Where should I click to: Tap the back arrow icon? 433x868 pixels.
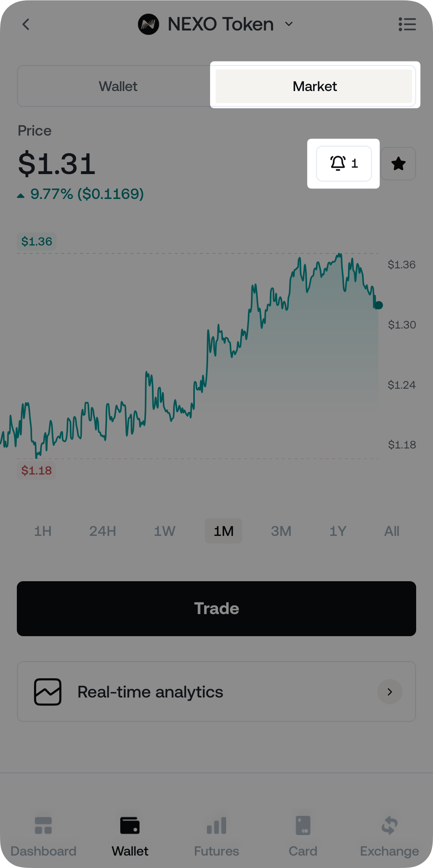26,24
